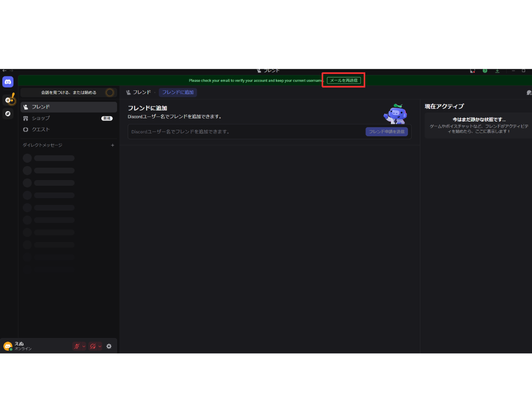Toggle headphone deafen button
532x399 pixels.
92,347
